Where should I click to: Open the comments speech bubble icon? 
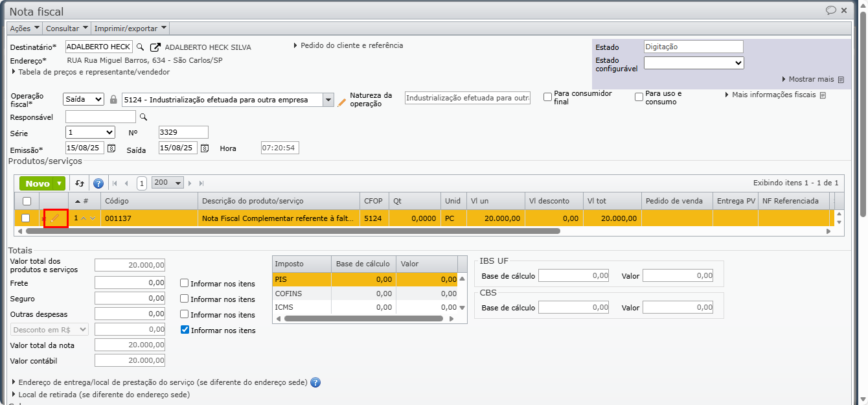point(830,10)
